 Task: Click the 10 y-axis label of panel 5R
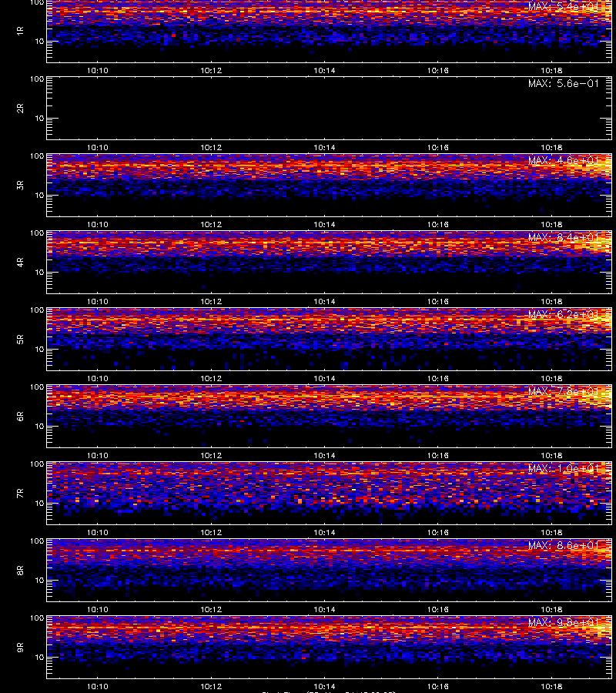point(39,349)
